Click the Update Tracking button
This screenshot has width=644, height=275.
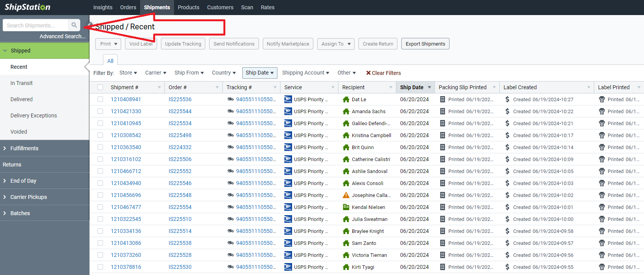point(183,44)
